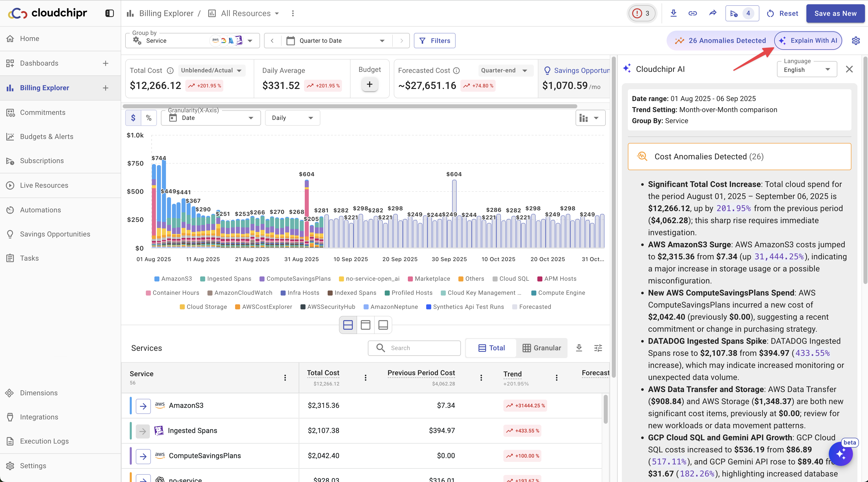This screenshot has width=868, height=482.
Task: Go to next date period arrow
Action: pyautogui.click(x=401, y=41)
